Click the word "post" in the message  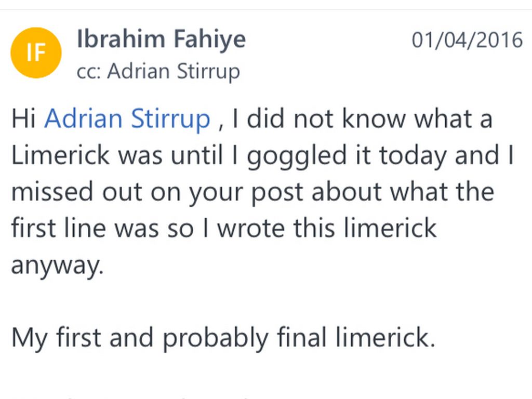coord(274,192)
